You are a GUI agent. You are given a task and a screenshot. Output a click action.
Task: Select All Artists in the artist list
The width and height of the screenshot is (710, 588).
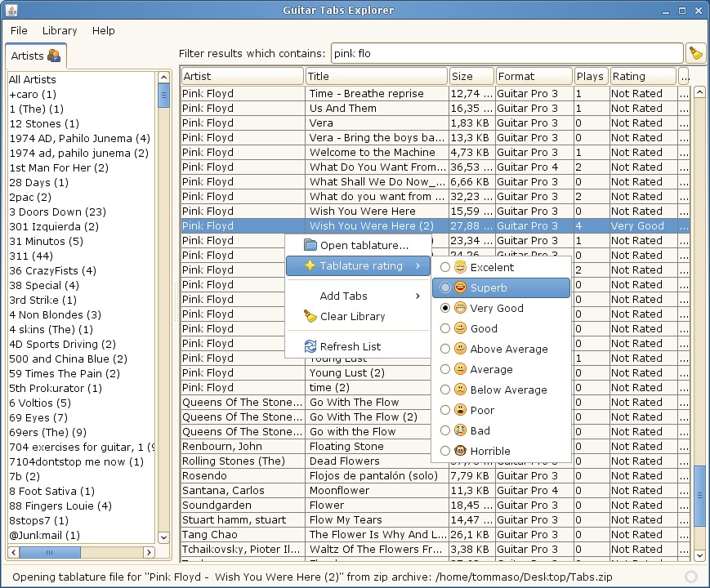(x=82, y=80)
